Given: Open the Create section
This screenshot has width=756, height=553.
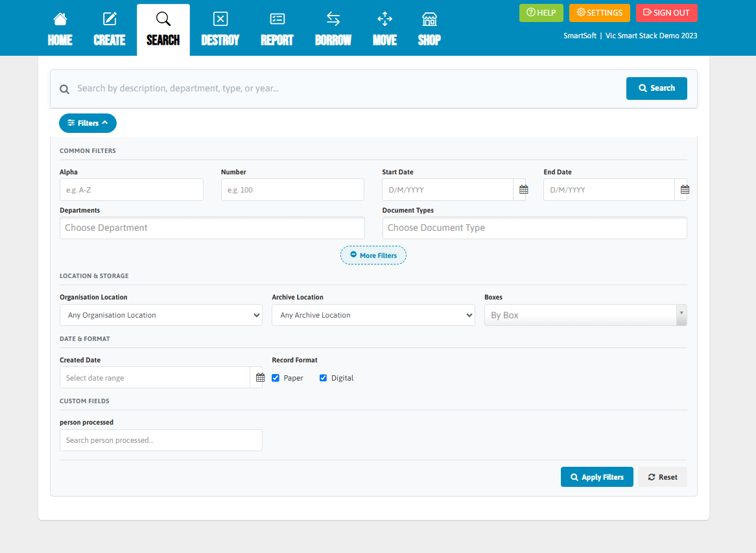Looking at the screenshot, I should pyautogui.click(x=110, y=29).
